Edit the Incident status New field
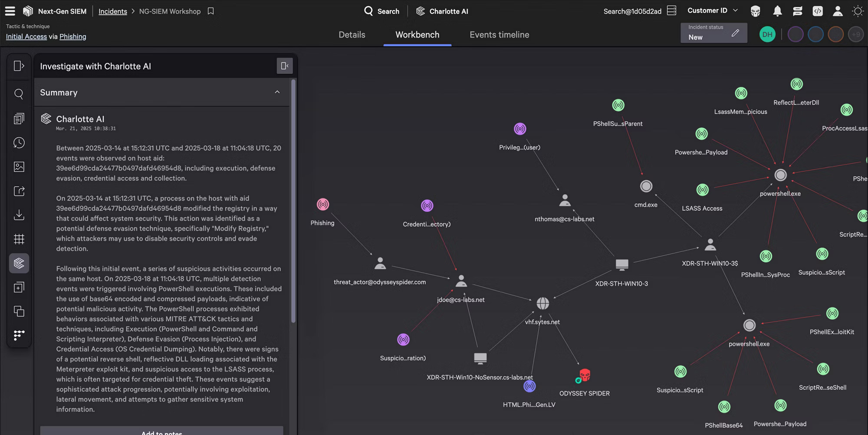Screen dimensions: 868x435 (735, 33)
